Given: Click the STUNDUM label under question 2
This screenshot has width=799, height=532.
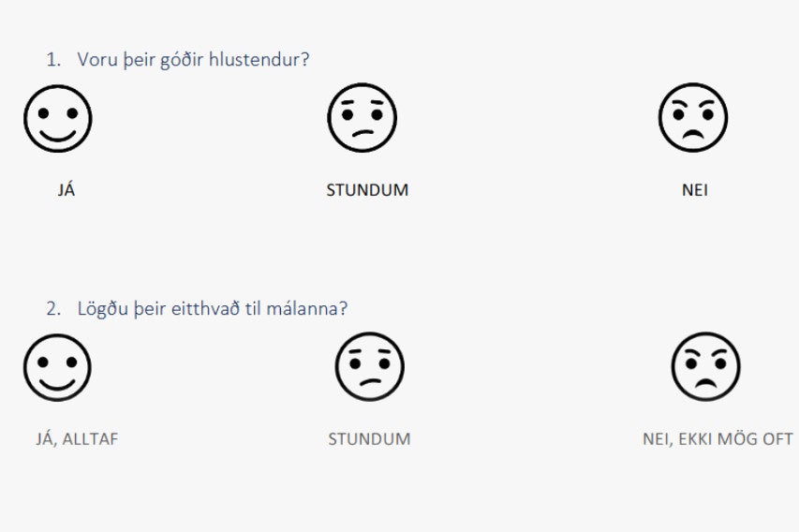Looking at the screenshot, I should point(369,438).
